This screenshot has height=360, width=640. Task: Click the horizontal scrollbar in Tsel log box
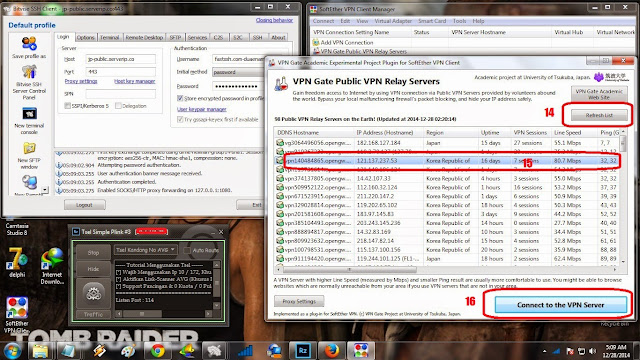(x=142, y=313)
